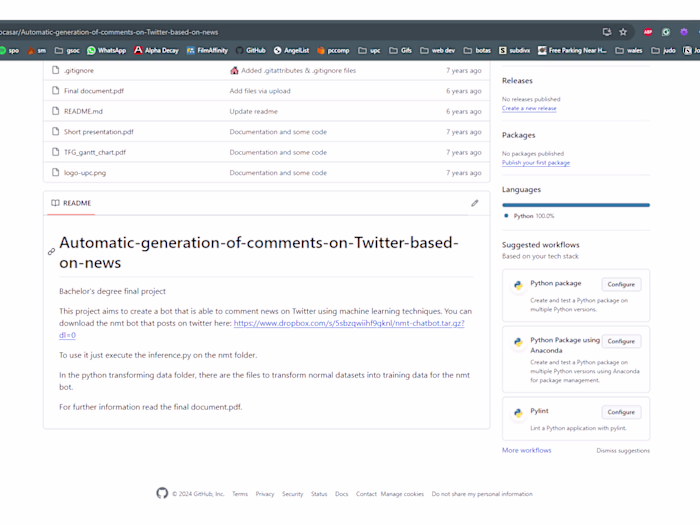700x525 pixels.
Task: Open the WhatsApp bookmark
Action: click(107, 50)
